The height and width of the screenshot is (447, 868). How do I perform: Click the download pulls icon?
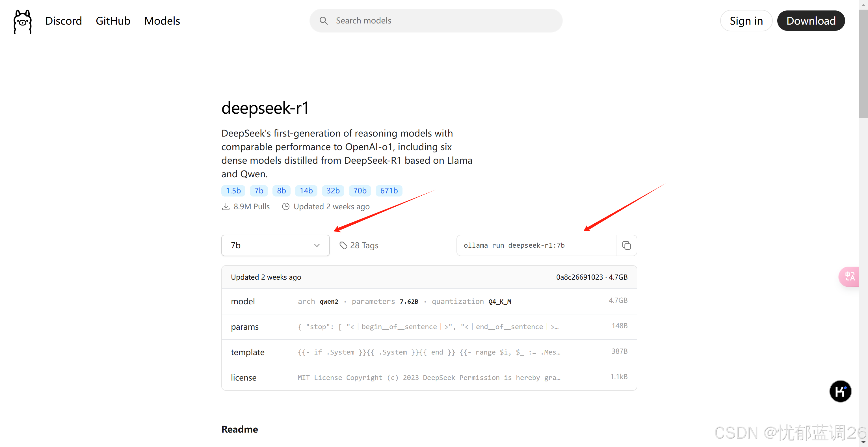[226, 206]
